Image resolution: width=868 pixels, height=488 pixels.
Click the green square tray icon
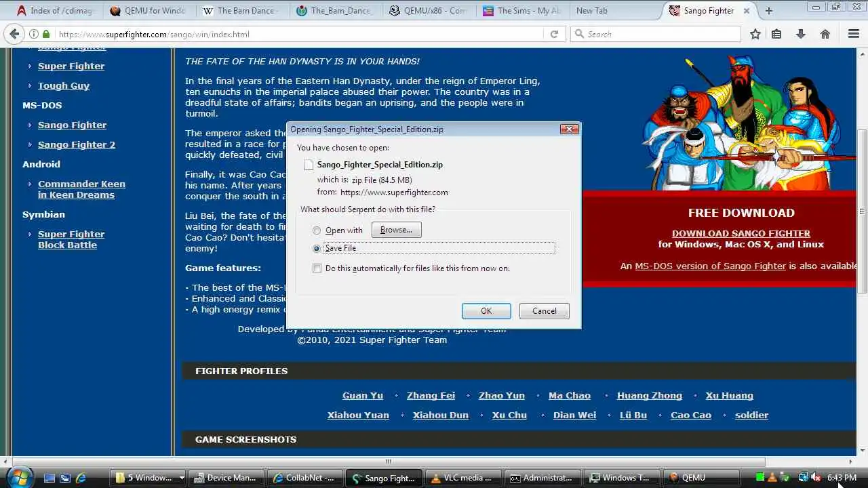point(760,478)
